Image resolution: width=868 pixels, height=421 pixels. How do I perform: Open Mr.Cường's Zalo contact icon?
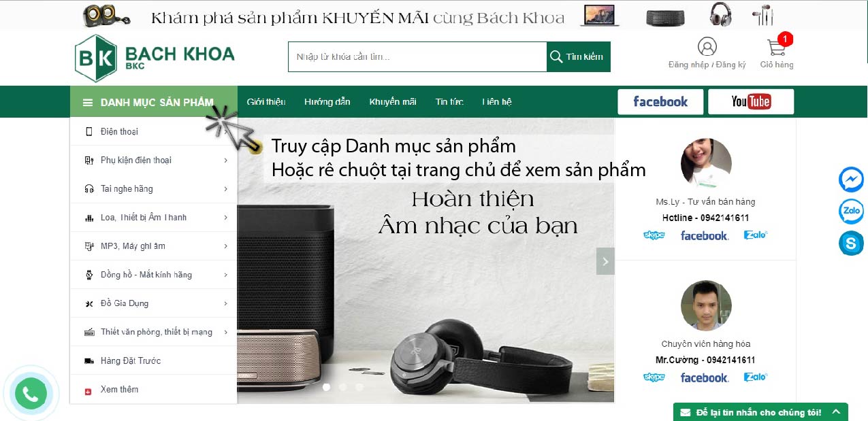756,377
